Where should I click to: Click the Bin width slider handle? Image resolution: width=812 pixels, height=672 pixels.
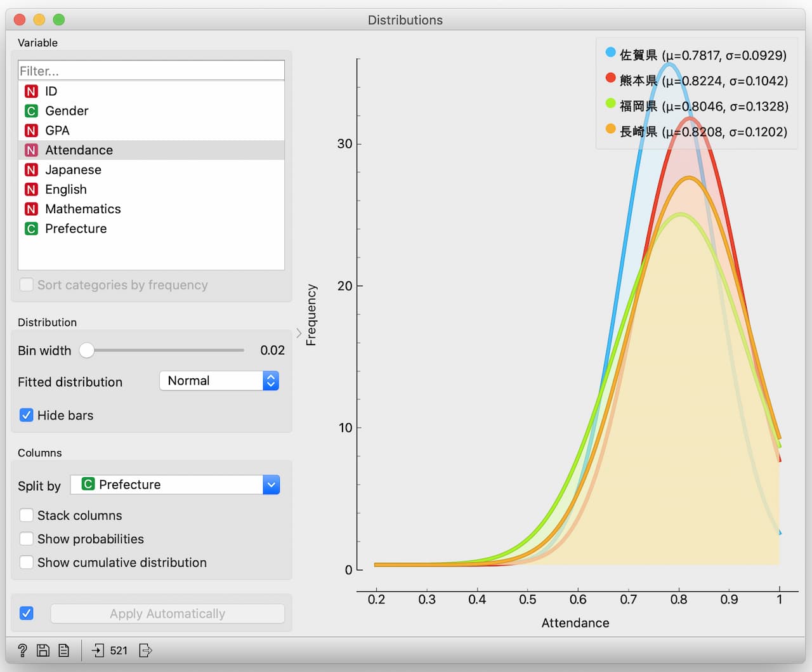tap(87, 350)
